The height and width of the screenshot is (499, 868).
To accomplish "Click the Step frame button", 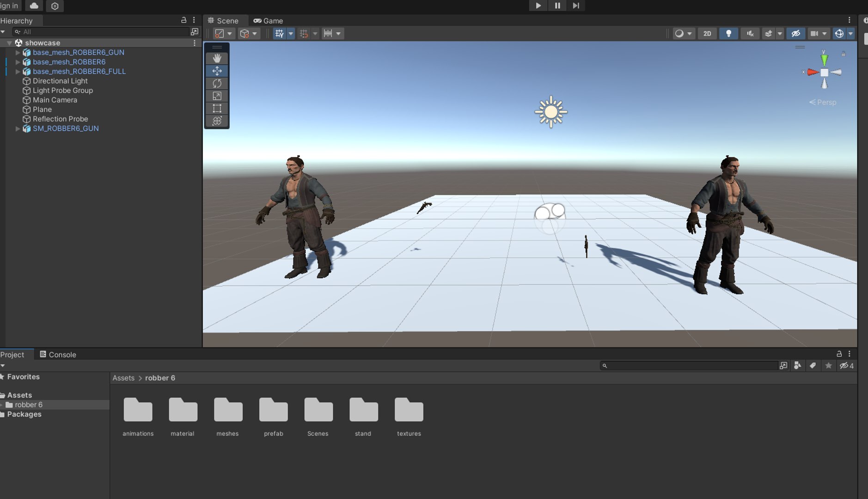I will click(576, 6).
